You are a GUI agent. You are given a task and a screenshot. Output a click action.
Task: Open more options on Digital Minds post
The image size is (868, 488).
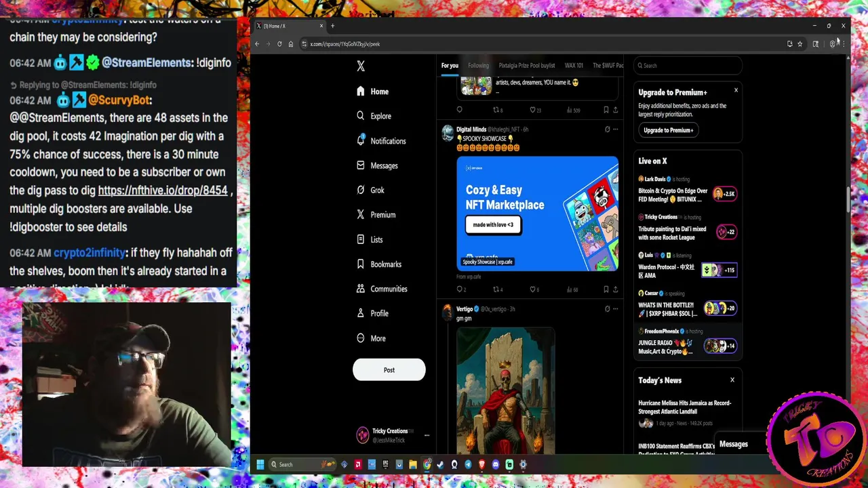tap(616, 129)
